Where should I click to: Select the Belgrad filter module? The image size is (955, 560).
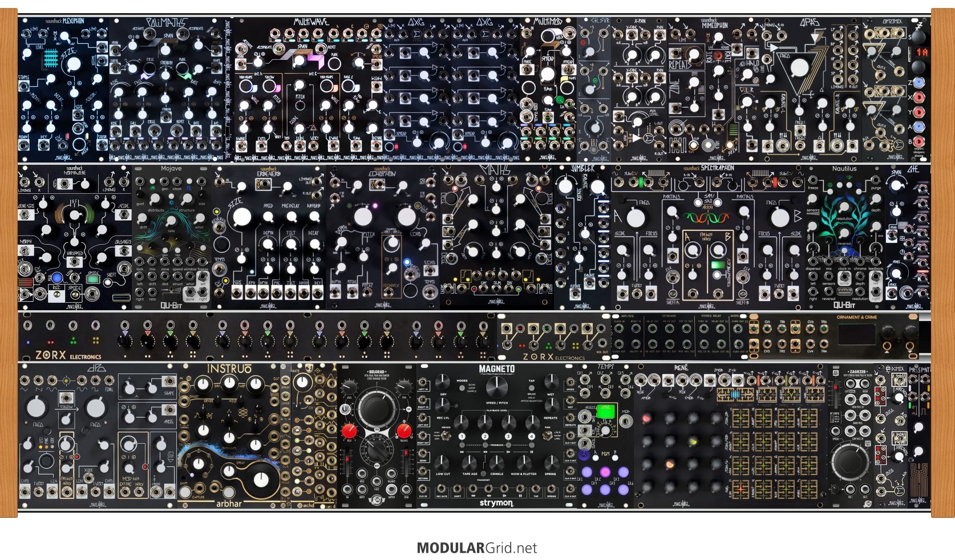pyautogui.click(x=377, y=435)
